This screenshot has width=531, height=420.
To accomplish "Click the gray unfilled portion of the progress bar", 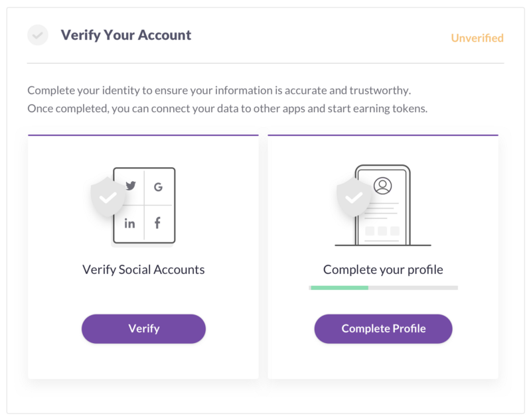I will click(x=413, y=287).
